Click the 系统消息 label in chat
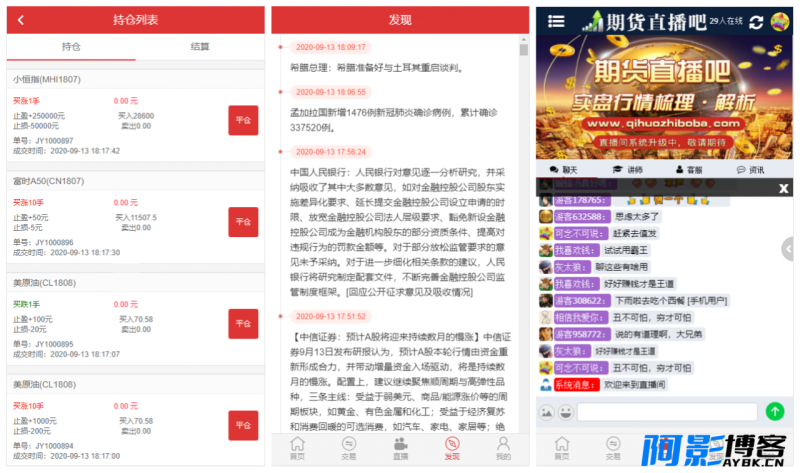Screen dimensions: 800x473 coord(577,385)
